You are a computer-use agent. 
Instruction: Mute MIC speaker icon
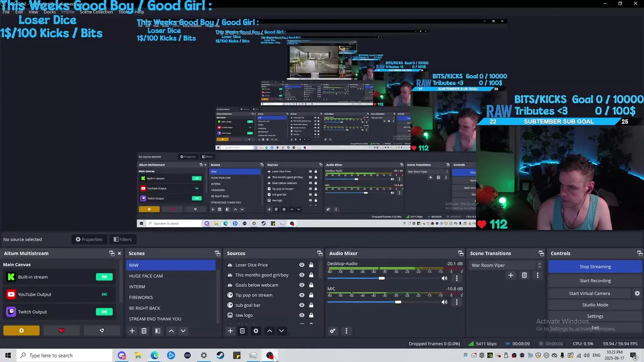[444, 302]
